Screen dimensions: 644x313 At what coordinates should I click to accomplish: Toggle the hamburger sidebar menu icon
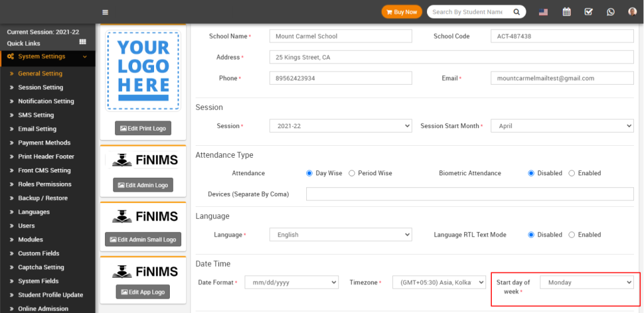tap(105, 13)
